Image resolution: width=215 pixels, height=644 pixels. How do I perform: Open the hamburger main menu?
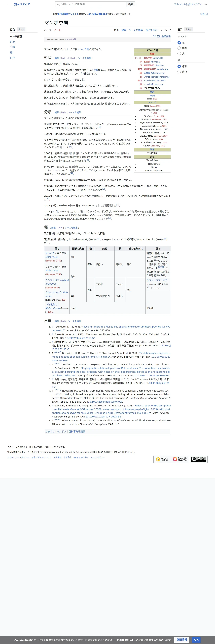pos(9,4)
